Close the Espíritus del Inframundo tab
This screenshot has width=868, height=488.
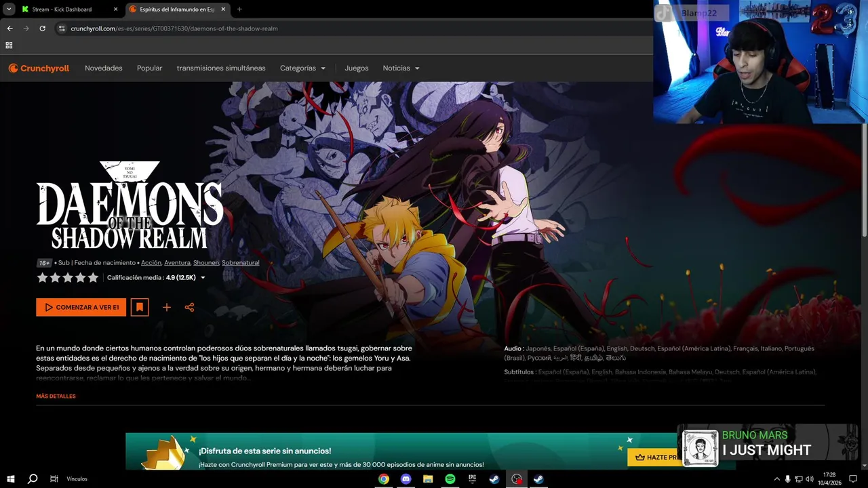click(223, 9)
